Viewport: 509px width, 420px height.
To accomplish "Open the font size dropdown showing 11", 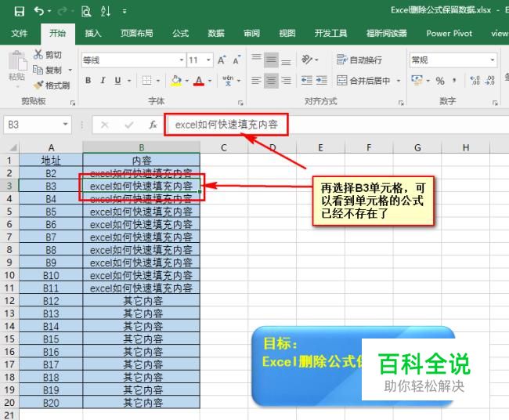I will point(208,60).
